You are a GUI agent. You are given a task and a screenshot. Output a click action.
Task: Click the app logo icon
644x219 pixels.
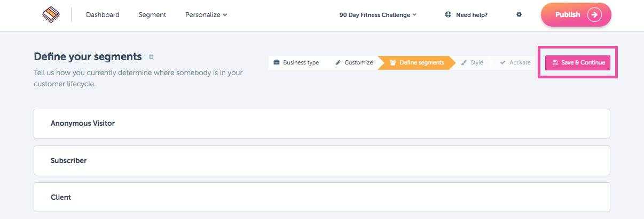[51, 14]
